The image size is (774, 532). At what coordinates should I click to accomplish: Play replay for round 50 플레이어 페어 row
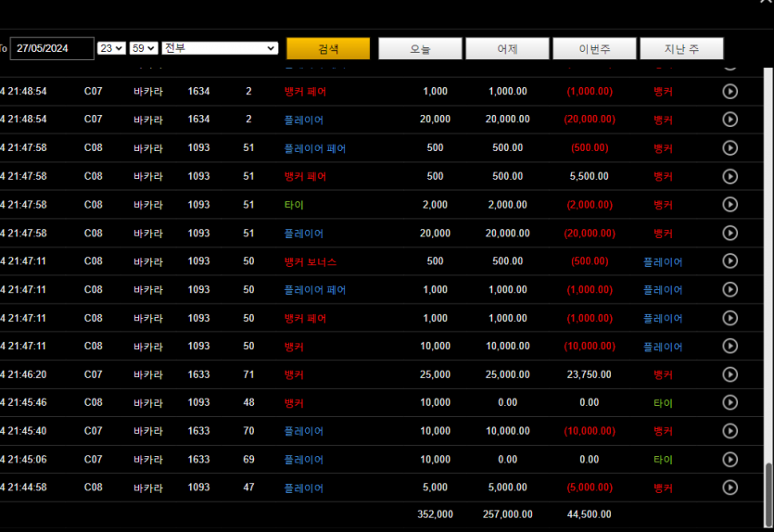[x=730, y=290]
